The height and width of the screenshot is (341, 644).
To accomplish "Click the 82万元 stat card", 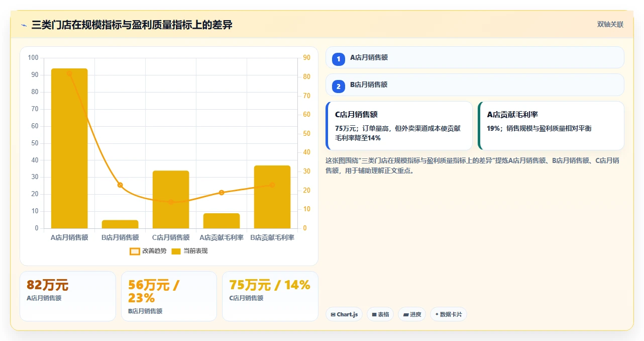I will pyautogui.click(x=68, y=296).
